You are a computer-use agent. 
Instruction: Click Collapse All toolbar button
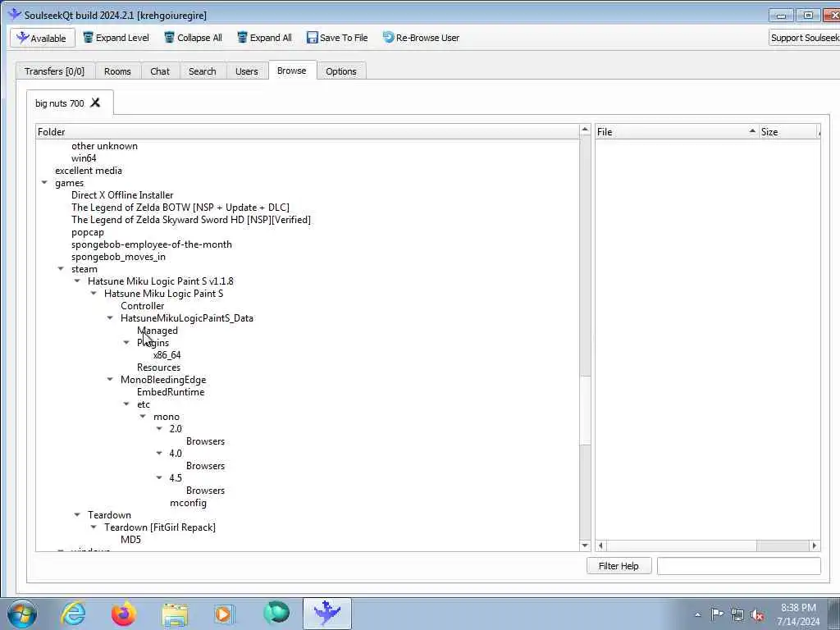point(193,38)
